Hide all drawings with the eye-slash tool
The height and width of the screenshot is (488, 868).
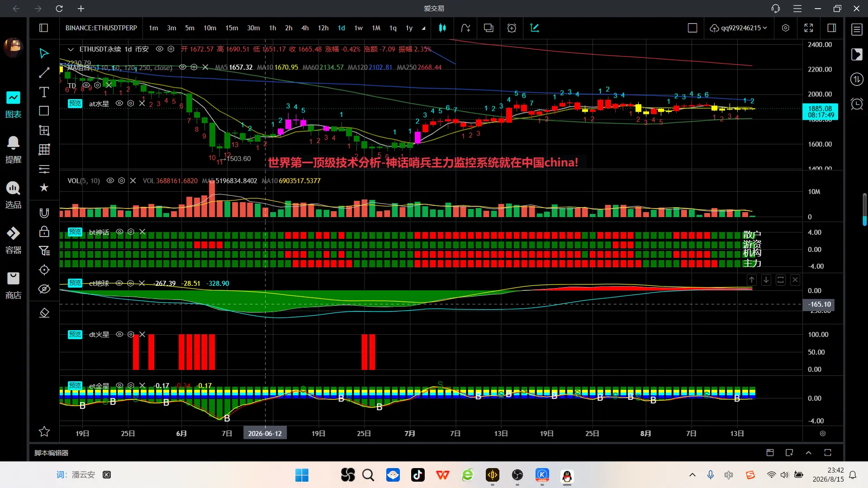point(44,289)
